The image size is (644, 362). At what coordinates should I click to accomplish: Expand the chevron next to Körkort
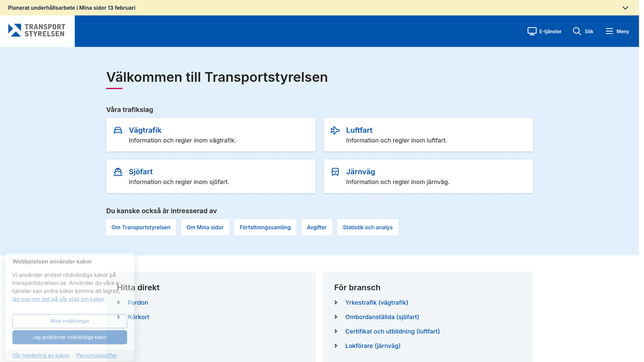pyautogui.click(x=119, y=317)
